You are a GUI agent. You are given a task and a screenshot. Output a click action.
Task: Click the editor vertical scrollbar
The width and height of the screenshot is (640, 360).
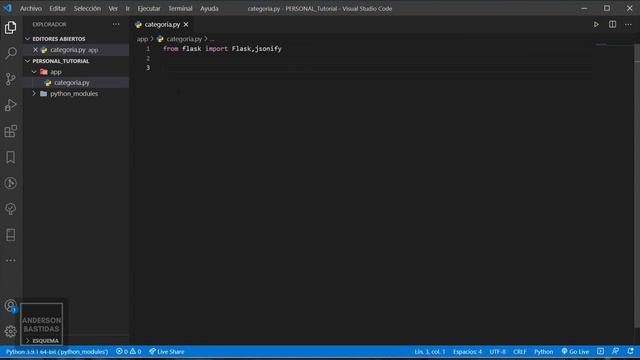pos(637,186)
